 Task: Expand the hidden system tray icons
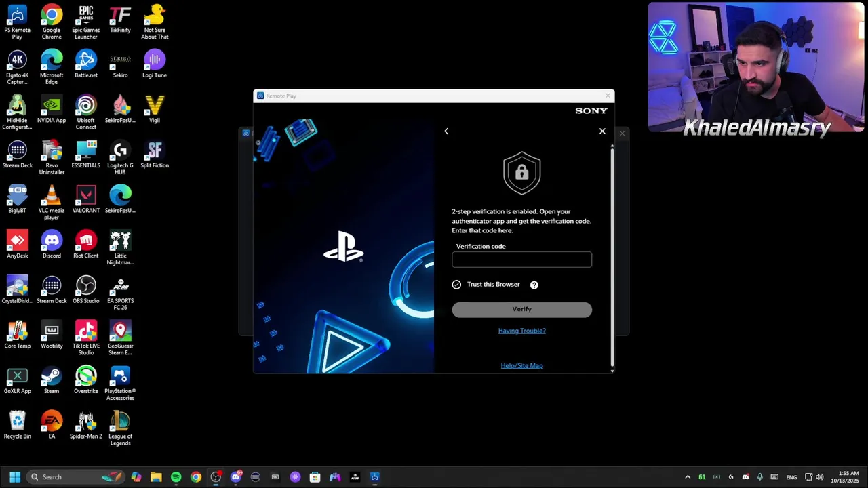click(688, 477)
